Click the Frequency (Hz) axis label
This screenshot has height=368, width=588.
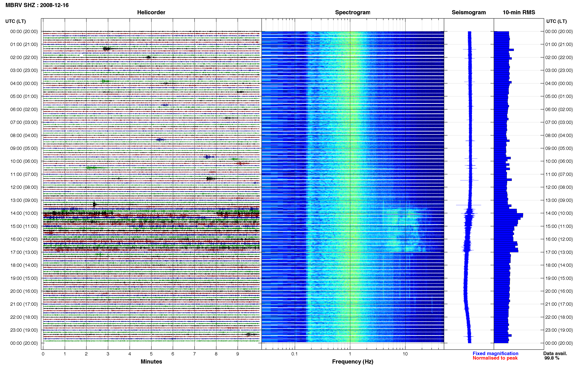353,362
